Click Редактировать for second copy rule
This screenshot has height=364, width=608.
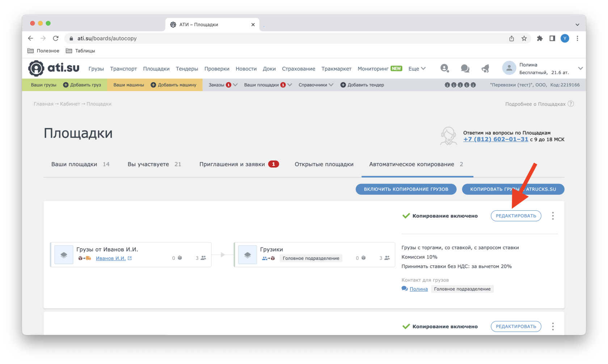coord(516,326)
